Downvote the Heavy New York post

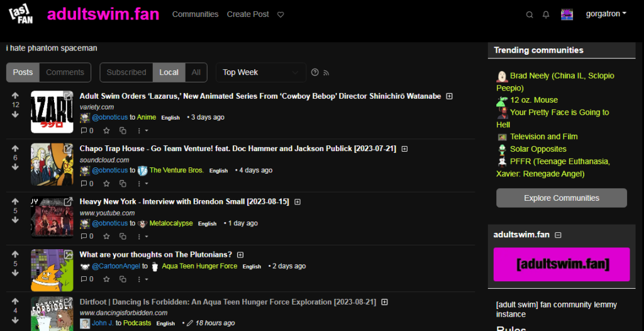pos(15,220)
